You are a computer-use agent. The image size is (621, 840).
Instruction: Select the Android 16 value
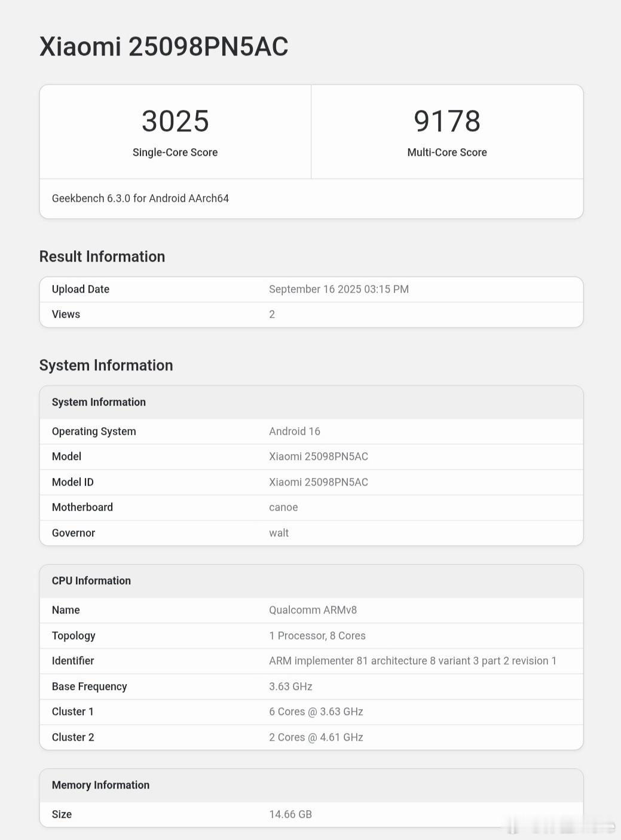pos(295,431)
